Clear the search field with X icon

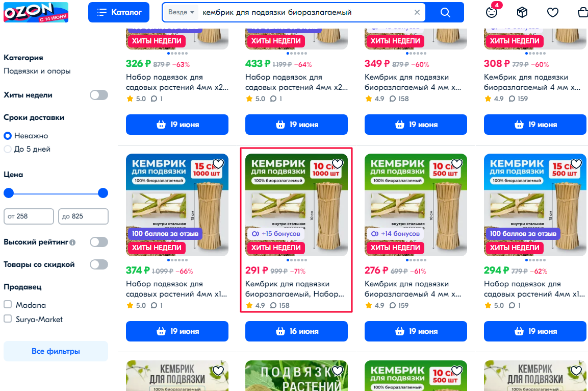[x=417, y=12]
